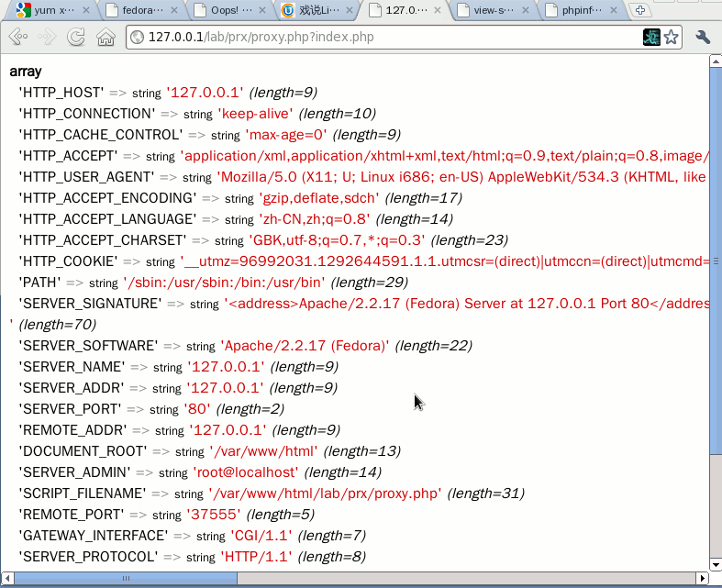
Task: Close the 'Oops!' tab
Action: click(x=262, y=10)
